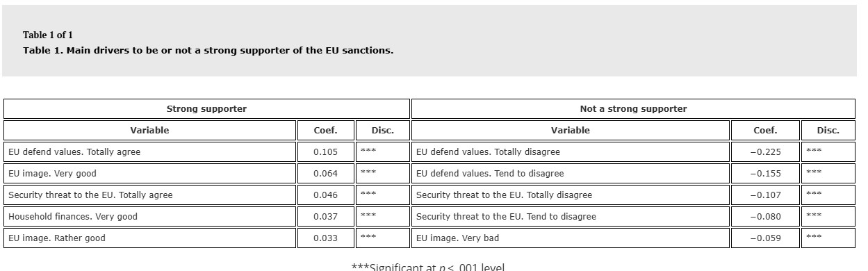Image resolution: width=868 pixels, height=271 pixels.
Task: Click 'EU defend values. Totally disagree' cell
Action: pos(570,152)
